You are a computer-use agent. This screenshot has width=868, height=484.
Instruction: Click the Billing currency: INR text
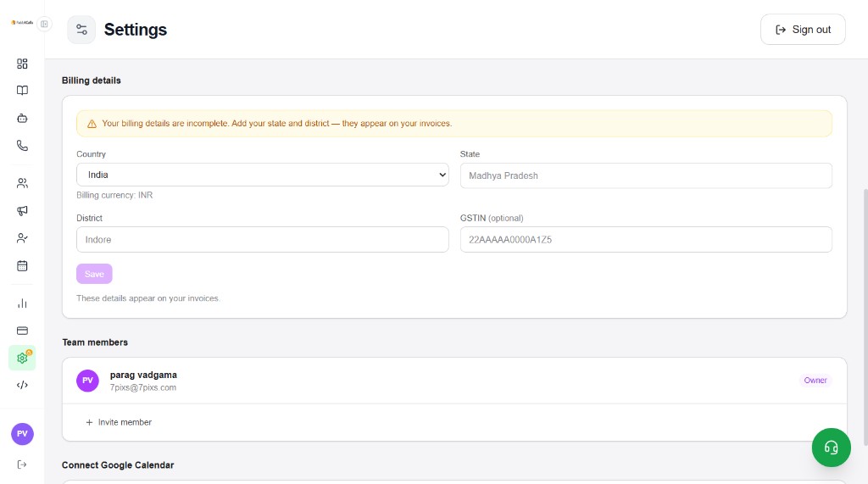(x=114, y=195)
